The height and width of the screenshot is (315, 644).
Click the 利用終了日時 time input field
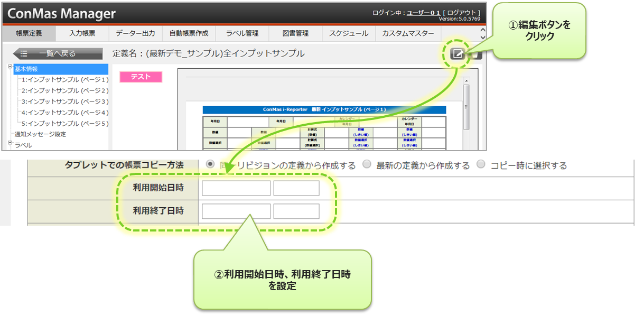(296, 211)
